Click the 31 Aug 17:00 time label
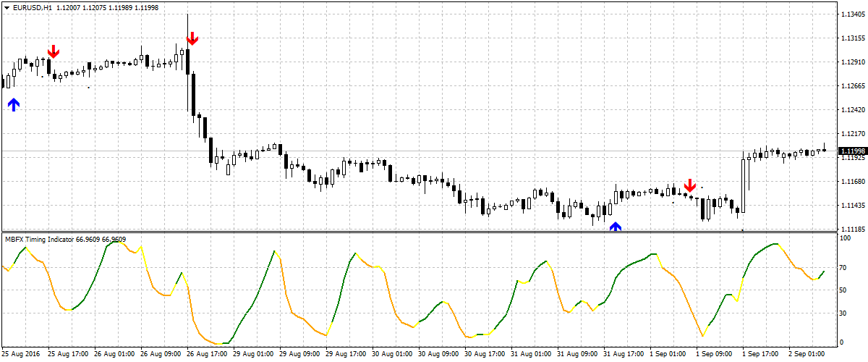Screen dimensions: 868x362 coord(624,355)
